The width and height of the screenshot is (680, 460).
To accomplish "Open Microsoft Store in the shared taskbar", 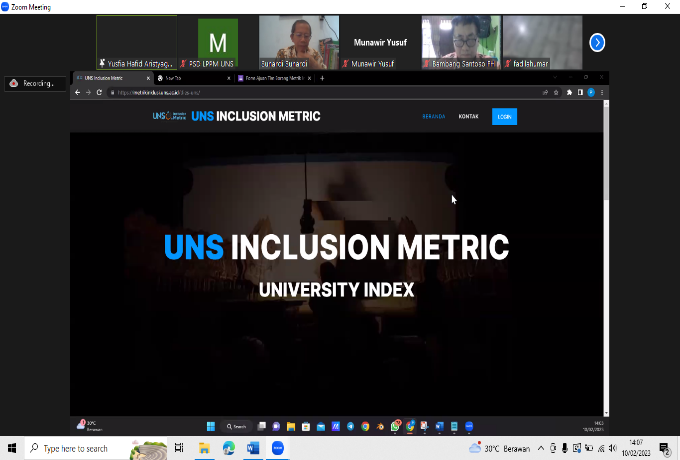I will pyautogui.click(x=306, y=426).
